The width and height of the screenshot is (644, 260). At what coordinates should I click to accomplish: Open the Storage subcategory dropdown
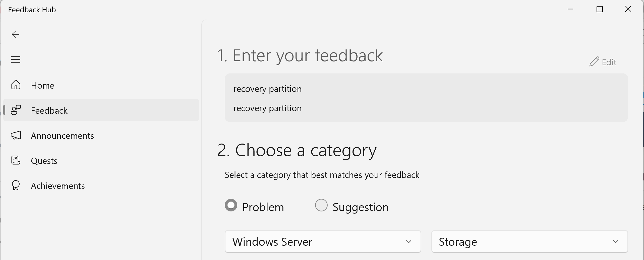click(529, 241)
